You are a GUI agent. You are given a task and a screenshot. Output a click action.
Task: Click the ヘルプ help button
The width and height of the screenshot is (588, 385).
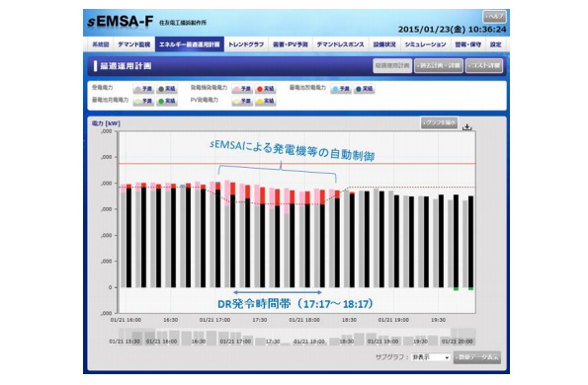coord(494,17)
